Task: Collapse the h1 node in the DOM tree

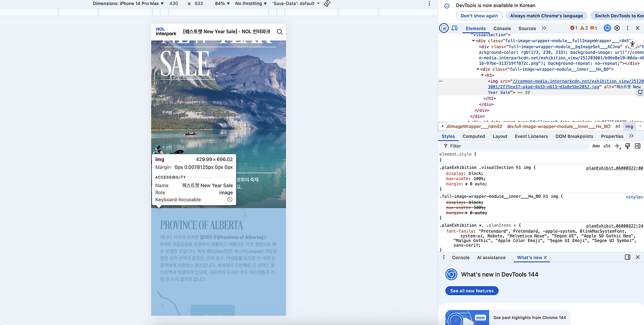Action: (482, 75)
